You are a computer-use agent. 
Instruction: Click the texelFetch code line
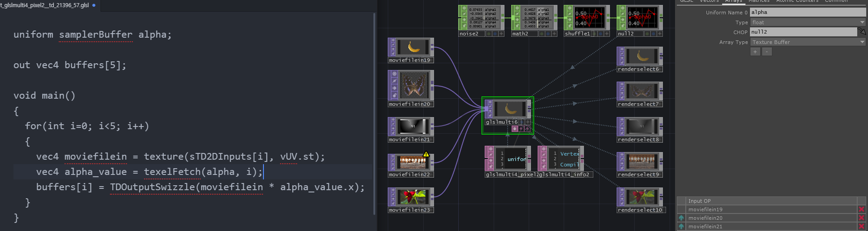(149, 172)
